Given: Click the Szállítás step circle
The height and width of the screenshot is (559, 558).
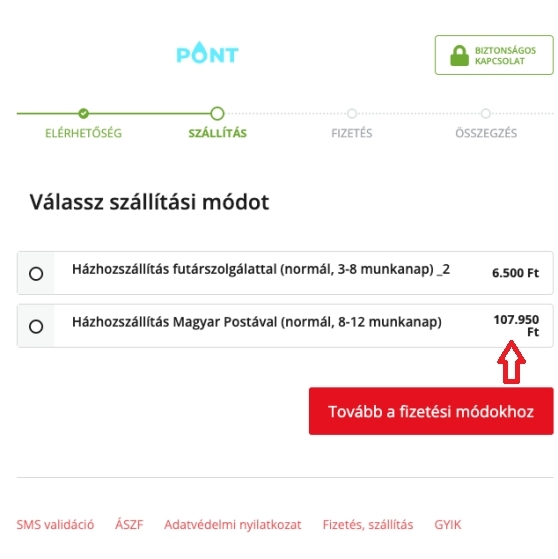Looking at the screenshot, I should click(x=217, y=113).
